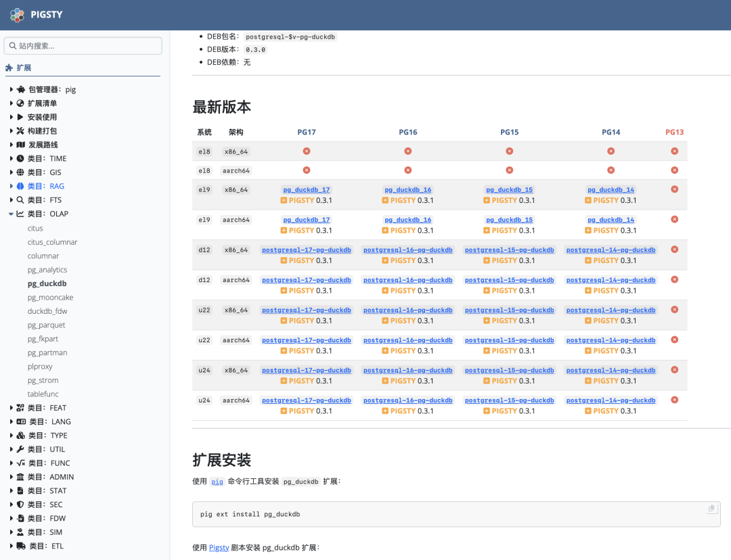The width and height of the screenshot is (731, 560).
Task: Click the pig icon next to 包管理器
Action: pyautogui.click(x=21, y=89)
